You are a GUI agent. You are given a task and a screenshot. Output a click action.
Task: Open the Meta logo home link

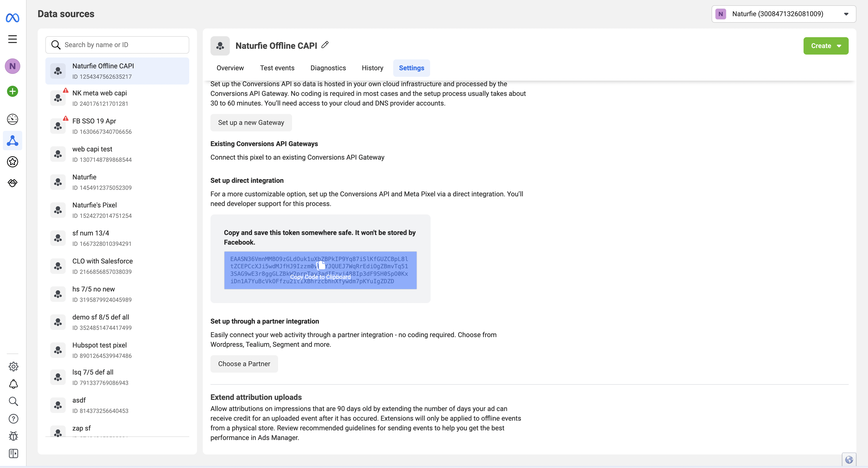click(x=13, y=18)
